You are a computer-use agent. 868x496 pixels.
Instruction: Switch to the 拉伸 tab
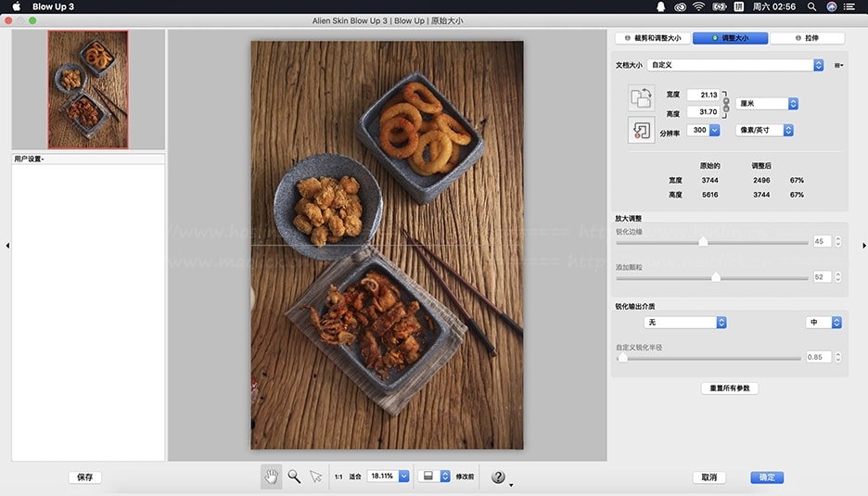(x=807, y=38)
